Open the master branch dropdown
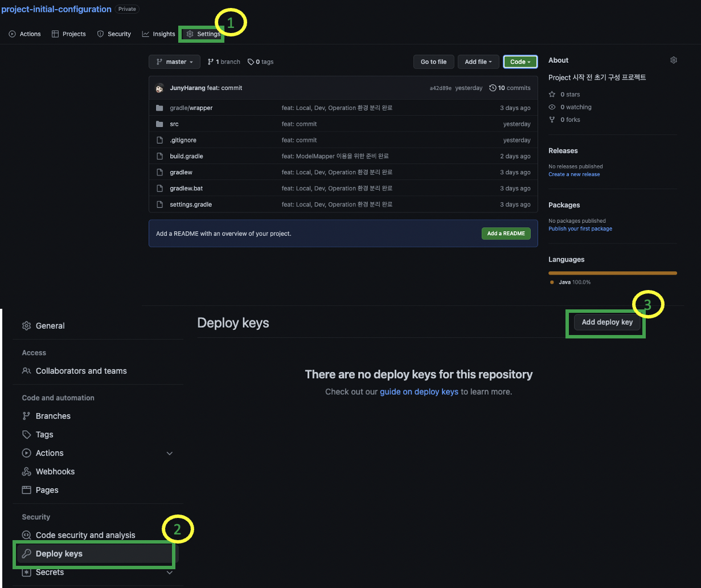The height and width of the screenshot is (588, 701). coord(174,62)
